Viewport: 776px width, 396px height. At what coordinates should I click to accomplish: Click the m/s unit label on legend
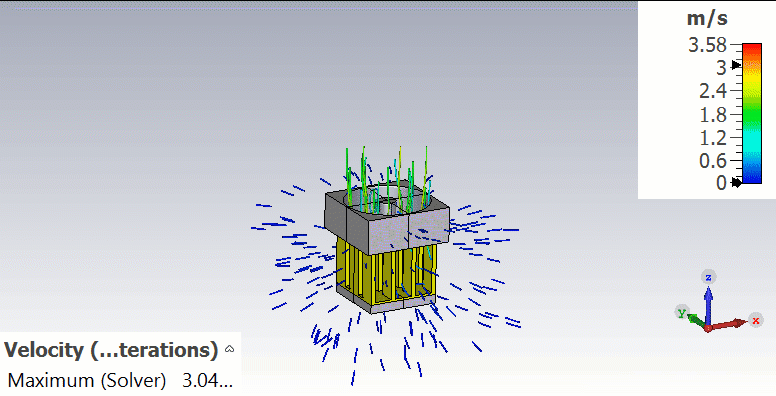click(x=707, y=19)
